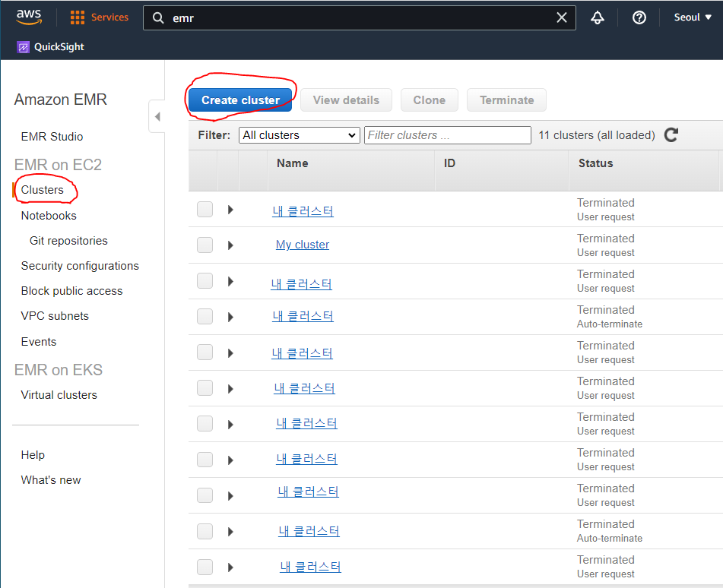Click the Terminate button
The image size is (723, 588).
507,100
